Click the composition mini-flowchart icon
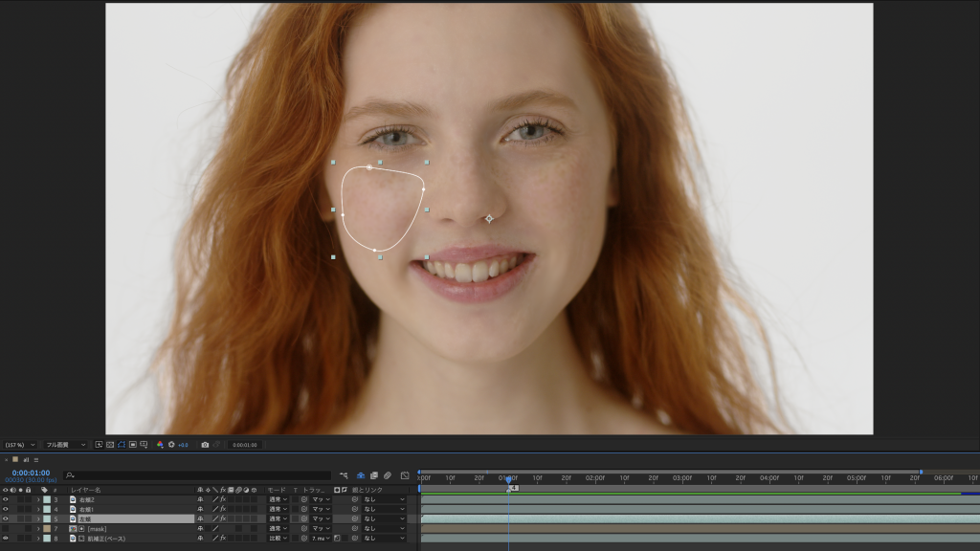This screenshot has width=980, height=551. click(x=344, y=475)
